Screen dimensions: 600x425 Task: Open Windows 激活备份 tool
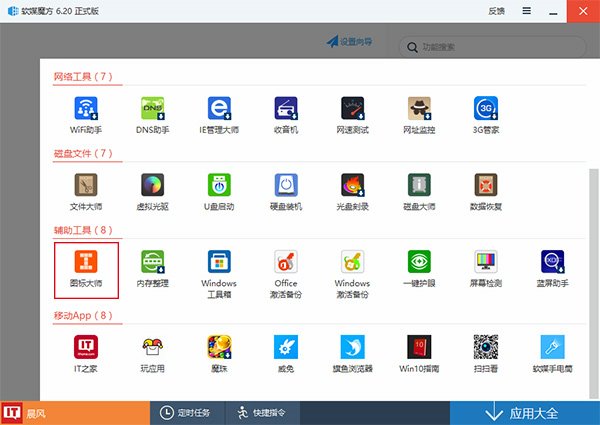coord(352,274)
